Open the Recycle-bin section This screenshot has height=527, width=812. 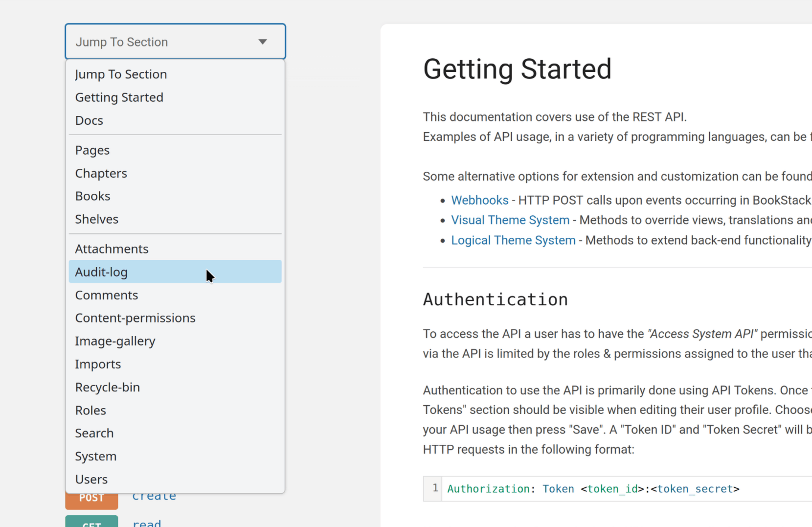coord(107,387)
